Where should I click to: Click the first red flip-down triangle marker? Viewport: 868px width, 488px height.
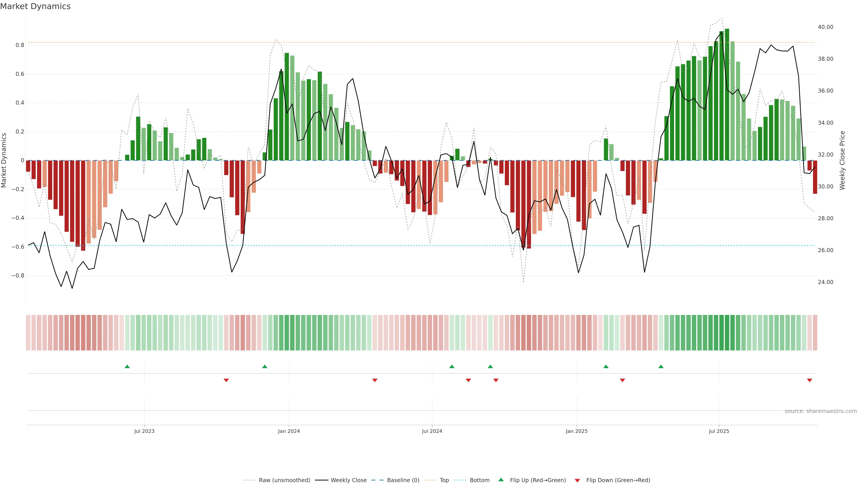click(x=226, y=380)
